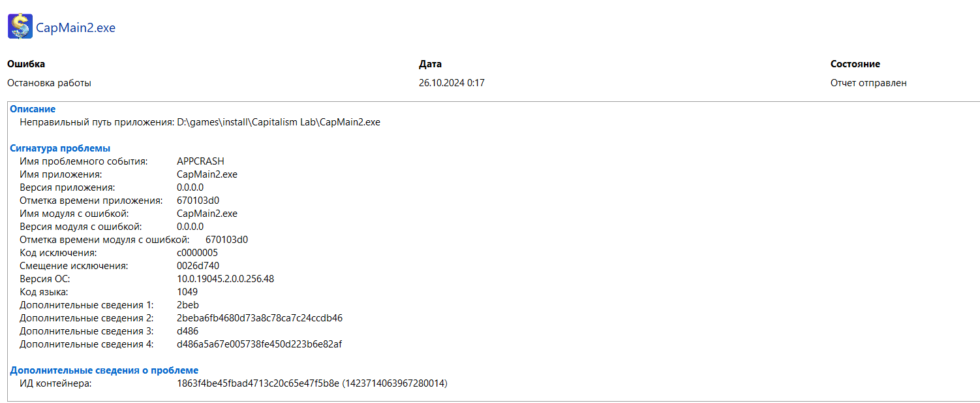Image resolution: width=980 pixels, height=403 pixels.
Task: Click the Сигнатура проблемы section heading
Action: [x=60, y=148]
